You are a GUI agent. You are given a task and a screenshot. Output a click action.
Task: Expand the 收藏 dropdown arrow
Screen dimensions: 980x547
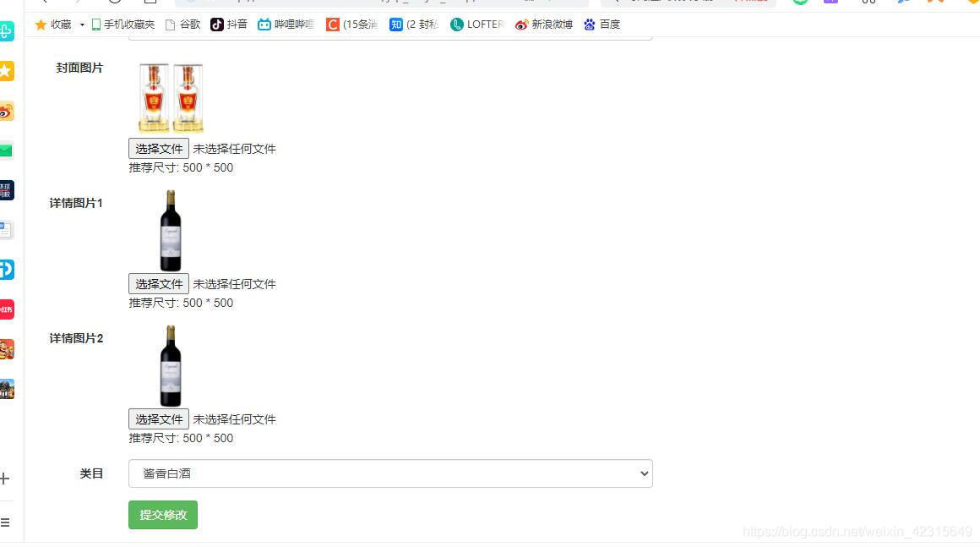click(81, 25)
